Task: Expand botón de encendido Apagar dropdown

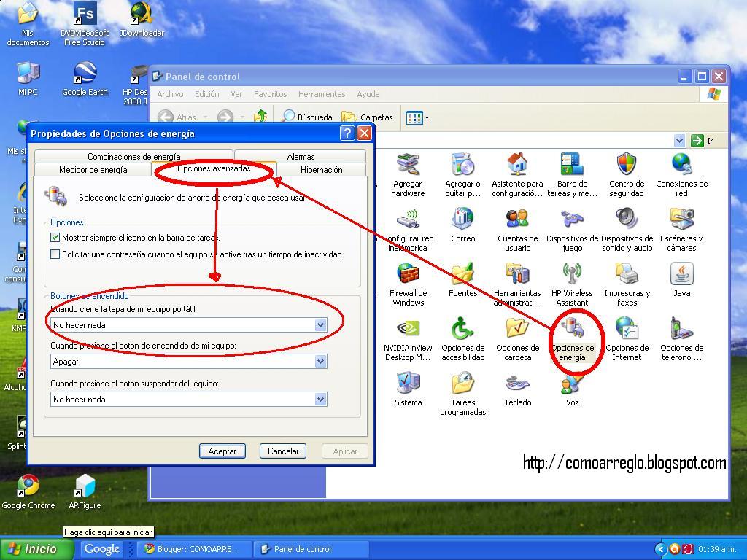Action: pyautogui.click(x=321, y=362)
